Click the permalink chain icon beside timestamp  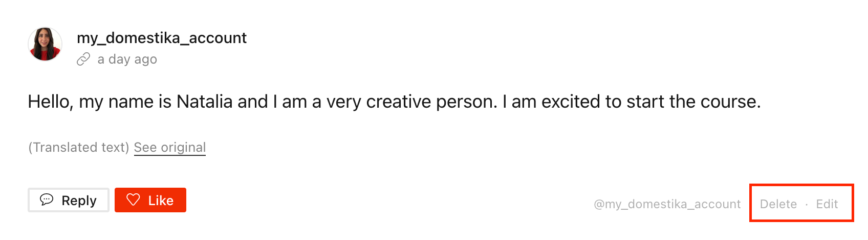pos(83,59)
